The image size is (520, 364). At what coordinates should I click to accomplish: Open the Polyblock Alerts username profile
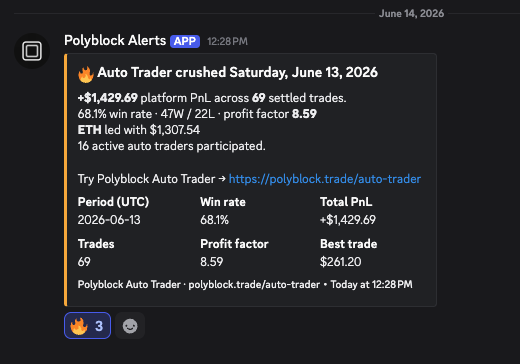[115, 41]
